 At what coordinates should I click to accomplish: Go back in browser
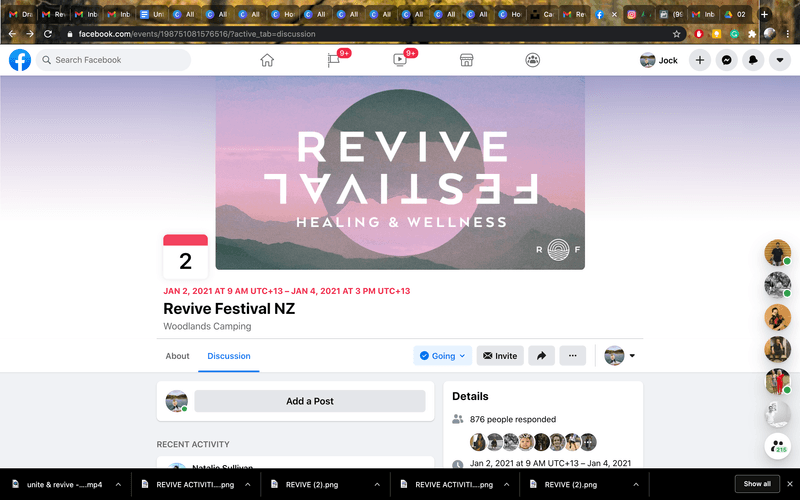[12, 34]
